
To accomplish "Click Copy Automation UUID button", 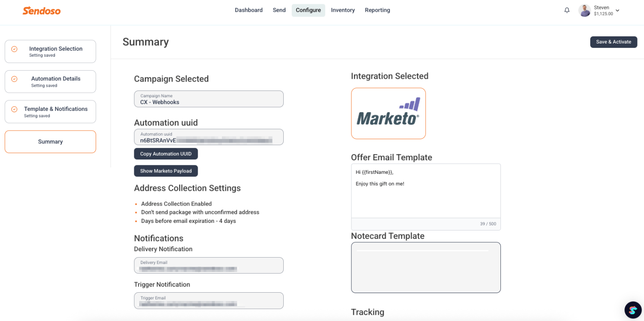I will click(166, 154).
